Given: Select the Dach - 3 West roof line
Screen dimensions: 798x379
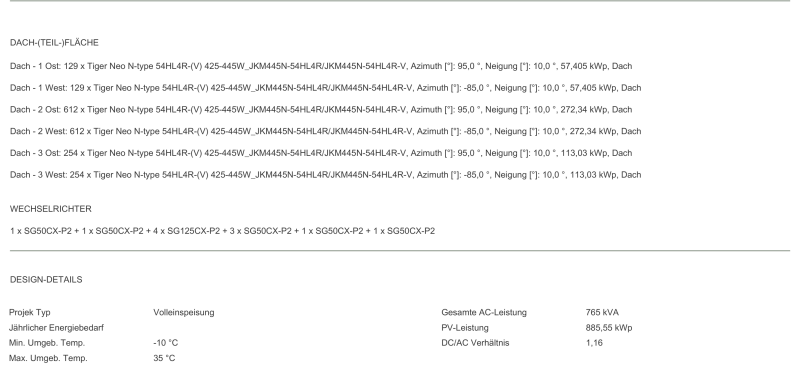Looking at the screenshot, I should tap(325, 175).
